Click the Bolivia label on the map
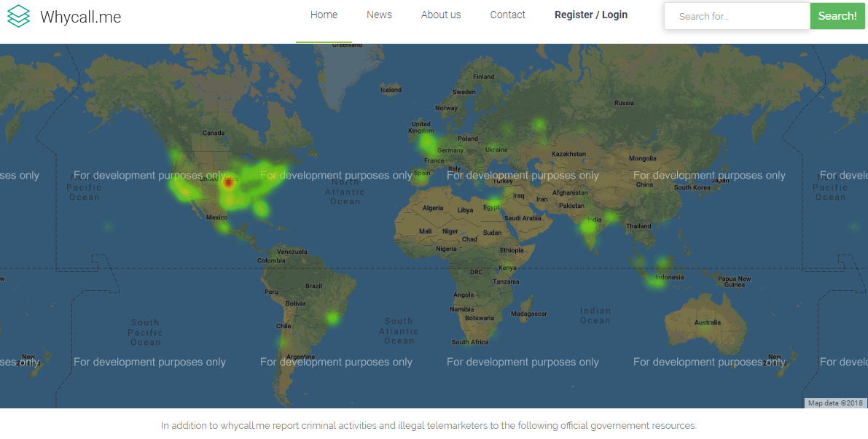Image resolution: width=868 pixels, height=439 pixels. (295, 303)
